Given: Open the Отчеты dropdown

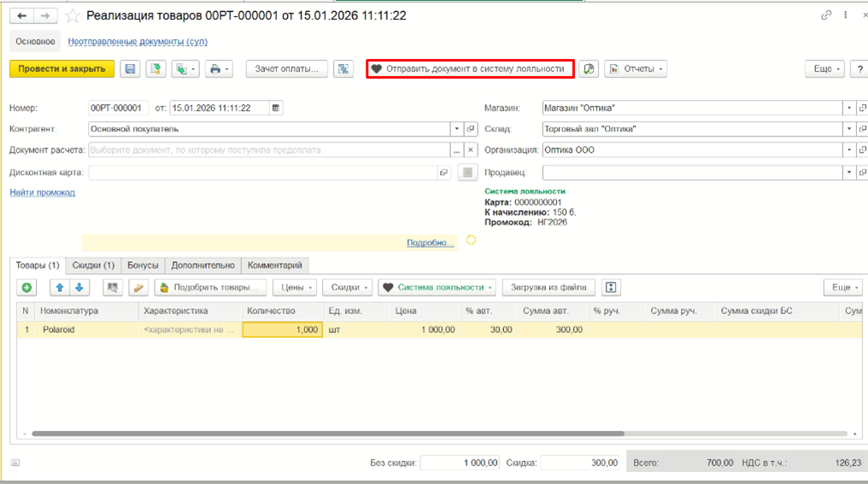Looking at the screenshot, I should [636, 69].
